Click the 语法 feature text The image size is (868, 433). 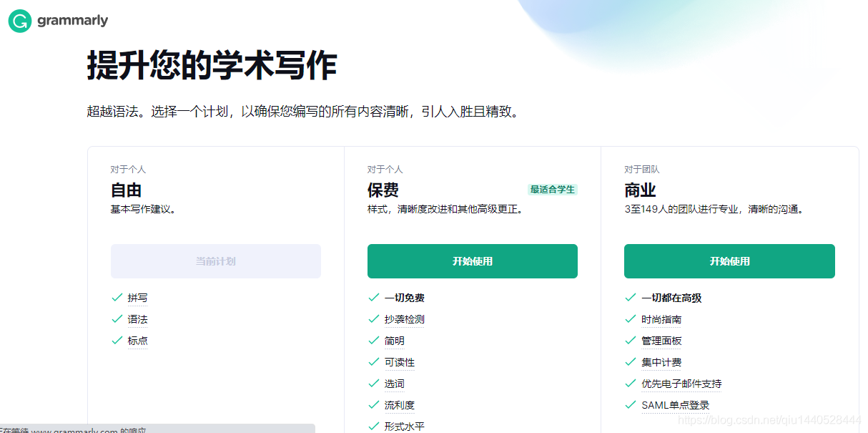click(x=138, y=319)
